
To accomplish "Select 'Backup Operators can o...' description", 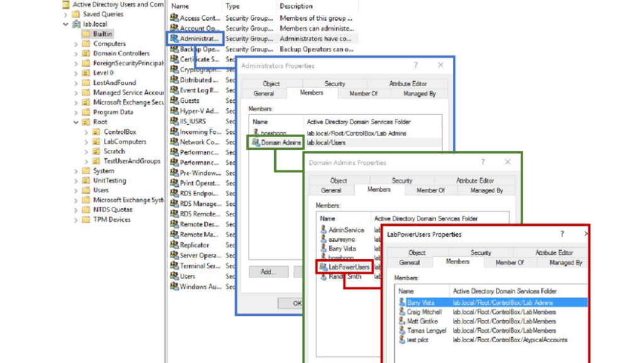I will [x=316, y=49].
